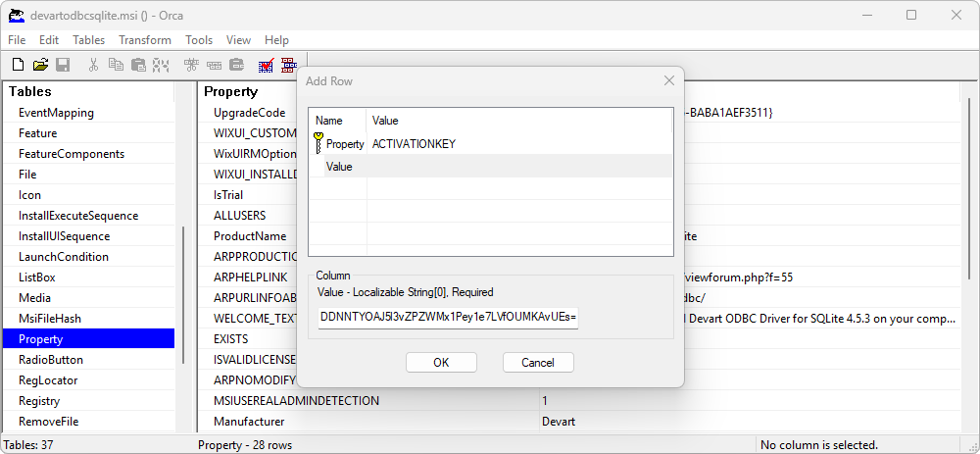Open the Edit menu

(49, 40)
